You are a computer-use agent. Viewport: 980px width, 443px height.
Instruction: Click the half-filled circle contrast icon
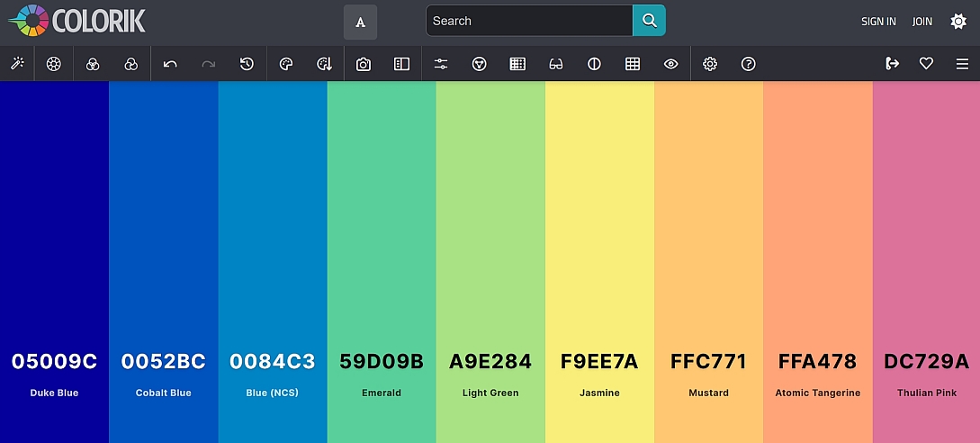click(594, 64)
